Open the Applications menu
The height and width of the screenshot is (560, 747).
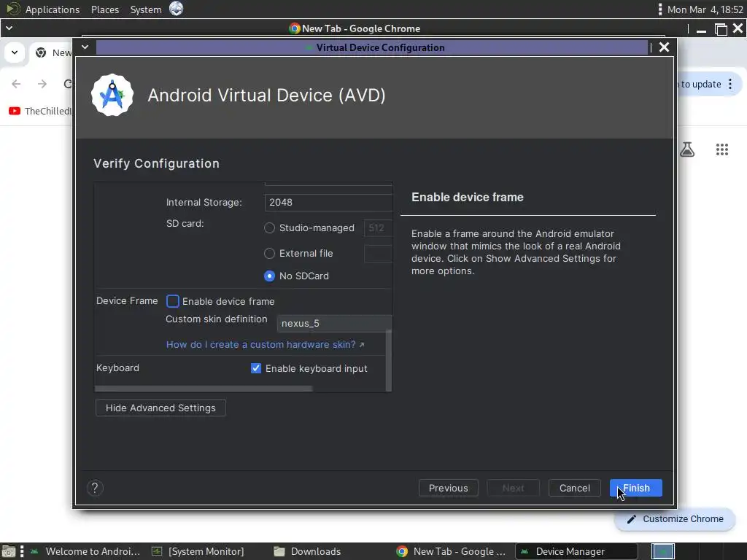[x=53, y=9]
